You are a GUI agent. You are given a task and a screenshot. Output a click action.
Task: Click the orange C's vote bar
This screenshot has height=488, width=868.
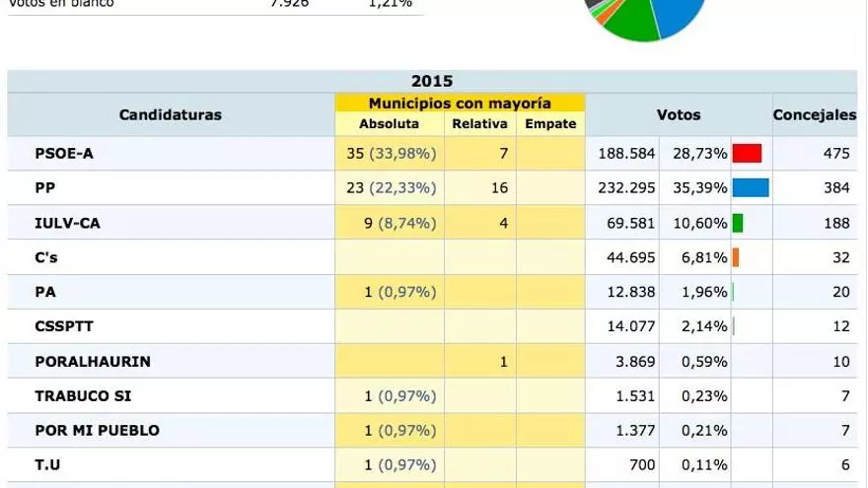pos(736,257)
